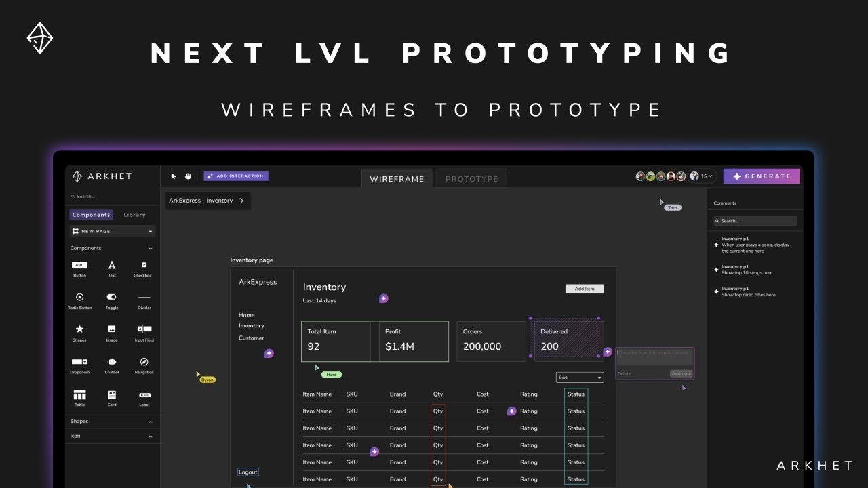Pick the Divider component icon

(x=144, y=297)
